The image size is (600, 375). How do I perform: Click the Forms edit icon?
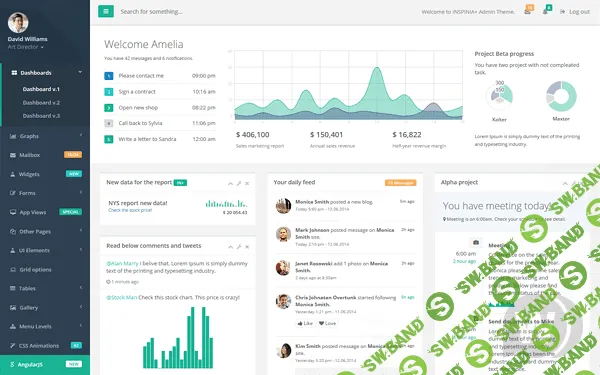(13, 193)
